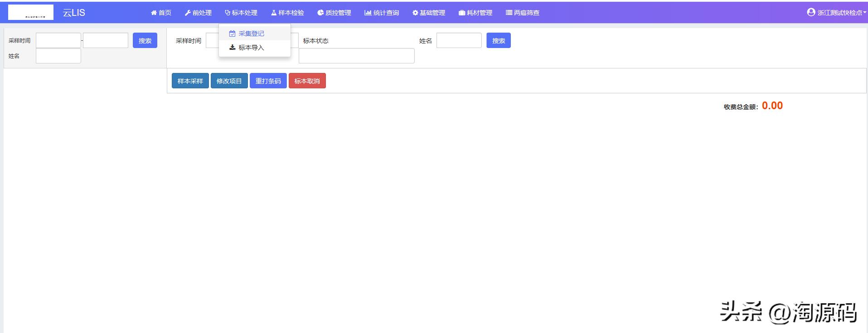Screen dimensions: 868x333
Task: Click the bar chart icon beside 统计查询
Action: pyautogui.click(x=368, y=13)
